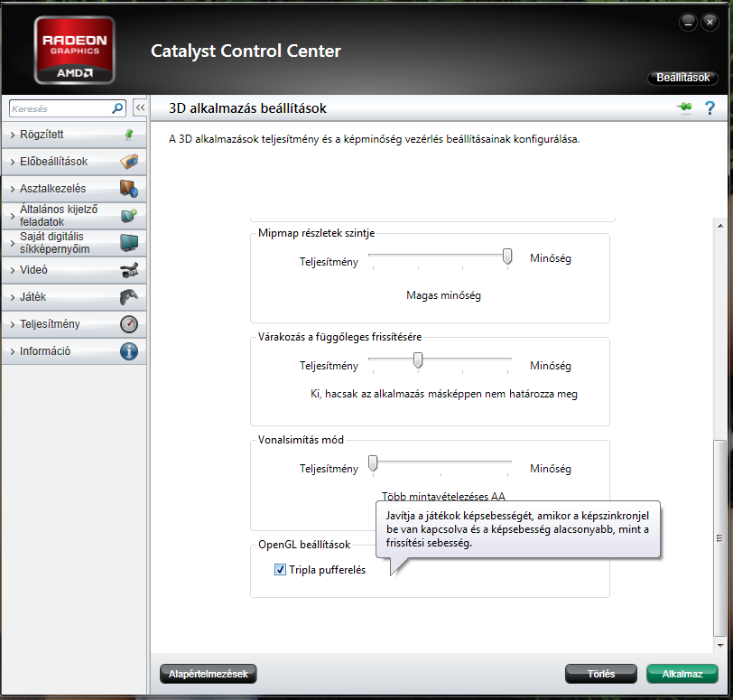Open the Információ menu entry
Viewport: 733px width, 700px height.
(x=74, y=351)
